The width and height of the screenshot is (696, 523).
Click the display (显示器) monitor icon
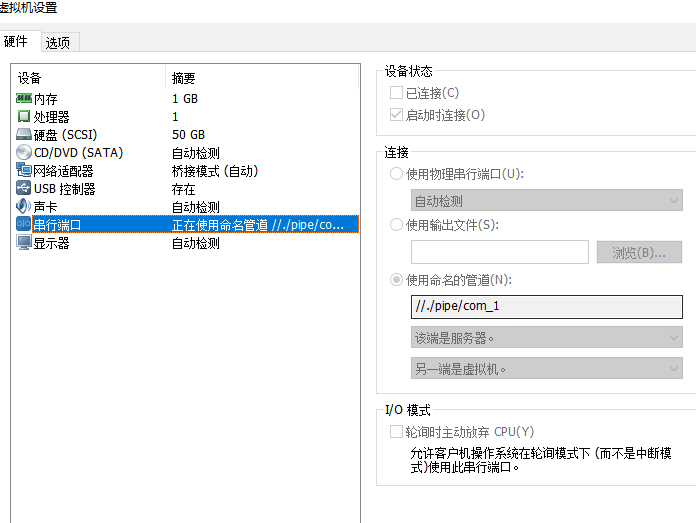pyautogui.click(x=24, y=242)
